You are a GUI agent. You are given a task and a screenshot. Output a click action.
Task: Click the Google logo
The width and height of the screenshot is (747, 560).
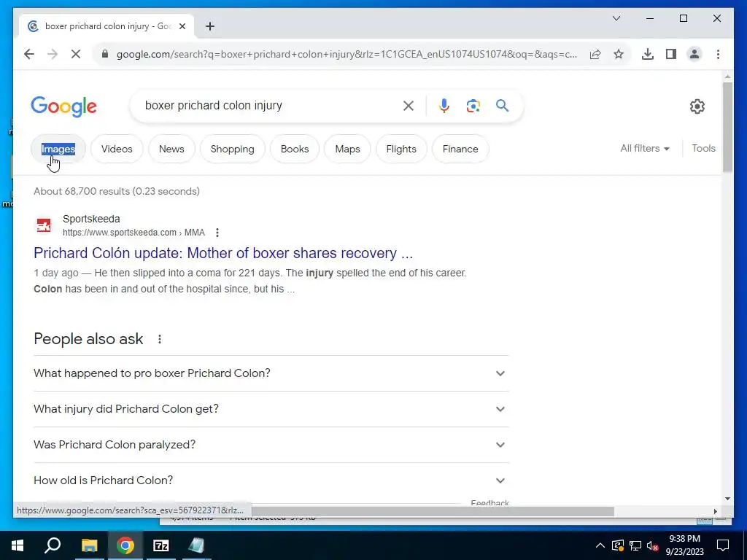(x=64, y=106)
